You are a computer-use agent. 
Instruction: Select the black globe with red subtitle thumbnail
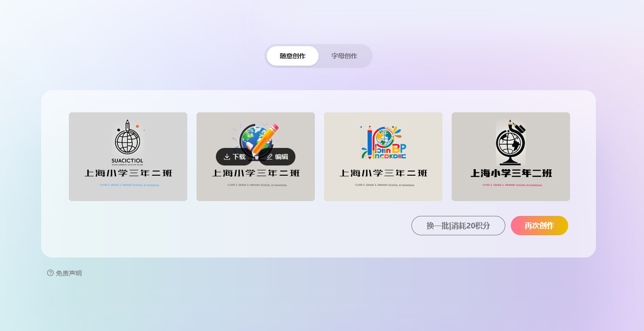[511, 157]
